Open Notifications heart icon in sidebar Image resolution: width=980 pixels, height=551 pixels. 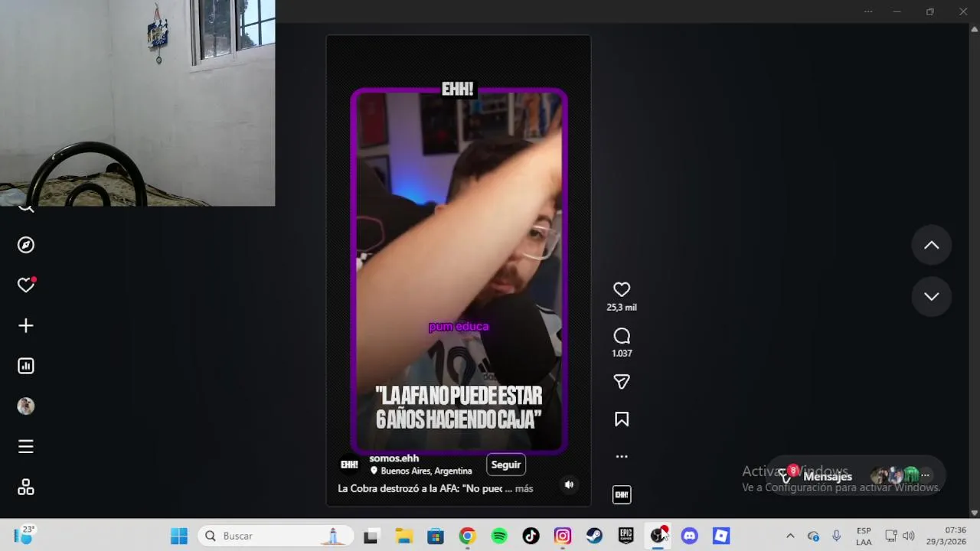[26, 285]
